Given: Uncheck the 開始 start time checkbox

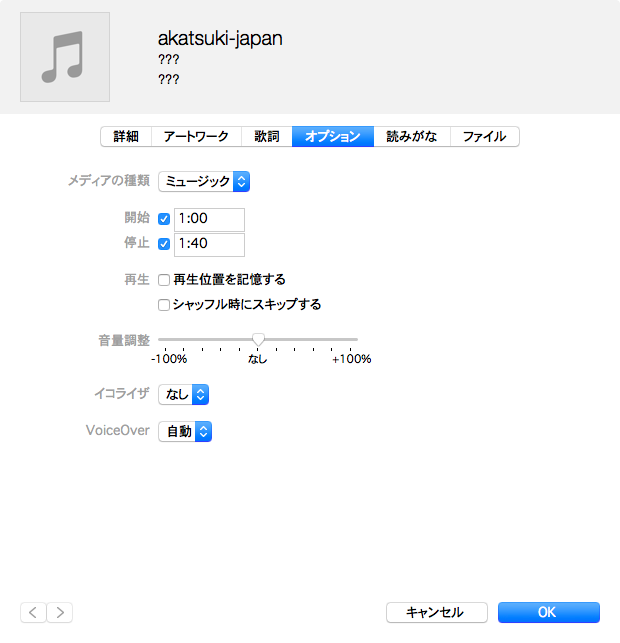Looking at the screenshot, I should point(164,219).
